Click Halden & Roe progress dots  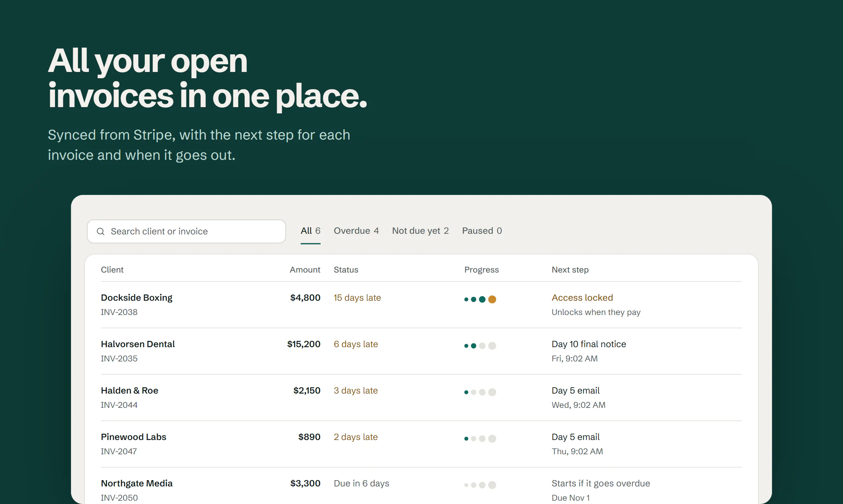[x=480, y=392]
